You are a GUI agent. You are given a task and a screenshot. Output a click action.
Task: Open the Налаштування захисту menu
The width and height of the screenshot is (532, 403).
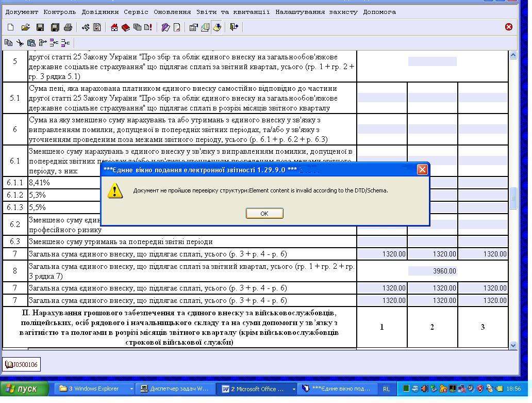pyautogui.click(x=317, y=12)
